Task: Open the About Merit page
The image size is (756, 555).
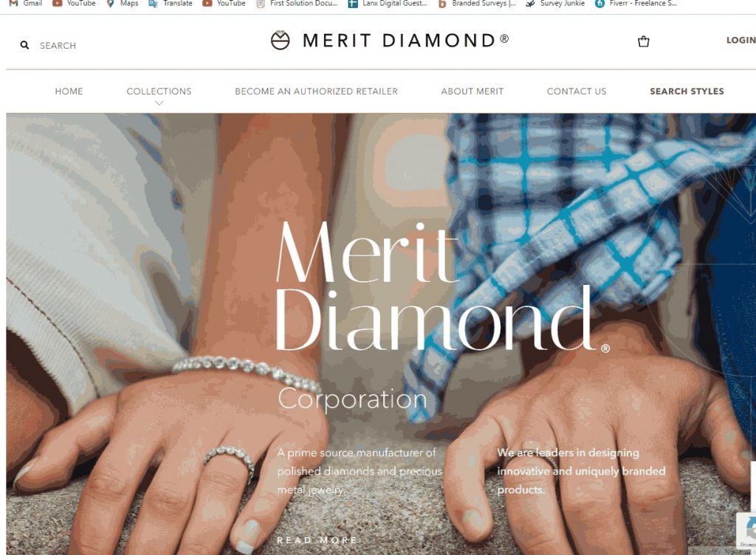Action: tap(472, 91)
